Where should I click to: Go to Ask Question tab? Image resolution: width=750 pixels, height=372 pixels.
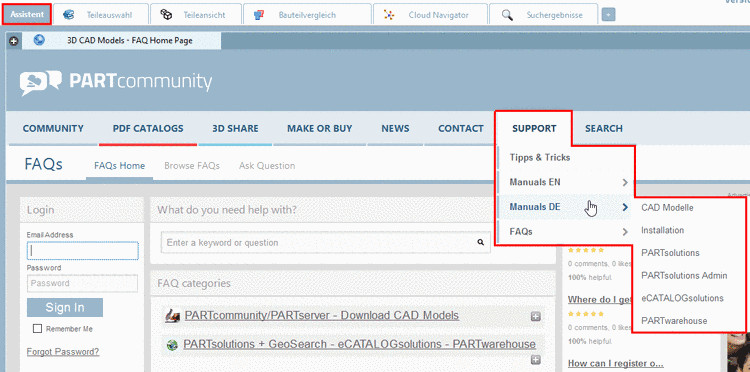point(267,166)
